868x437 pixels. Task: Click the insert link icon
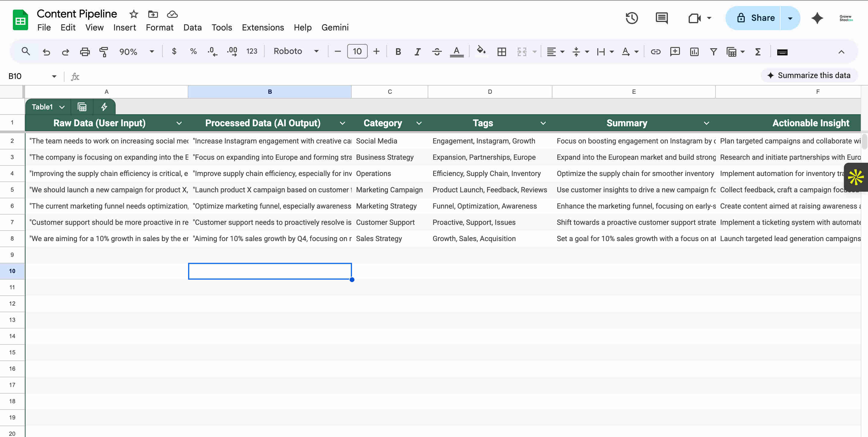point(656,52)
